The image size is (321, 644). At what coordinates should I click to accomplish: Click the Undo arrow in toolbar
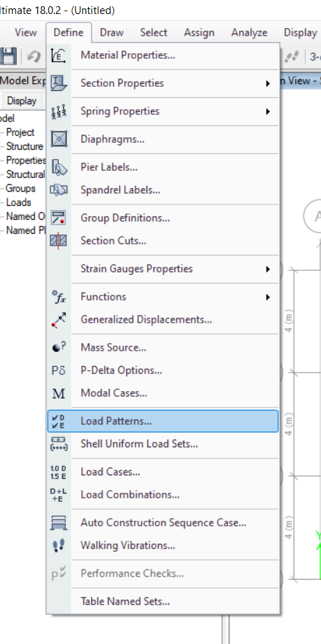click(x=34, y=56)
